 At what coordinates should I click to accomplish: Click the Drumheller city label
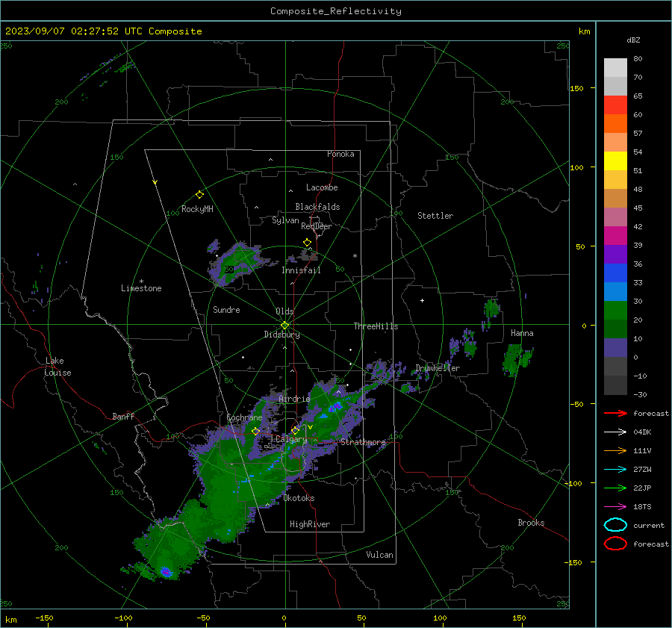(x=438, y=368)
